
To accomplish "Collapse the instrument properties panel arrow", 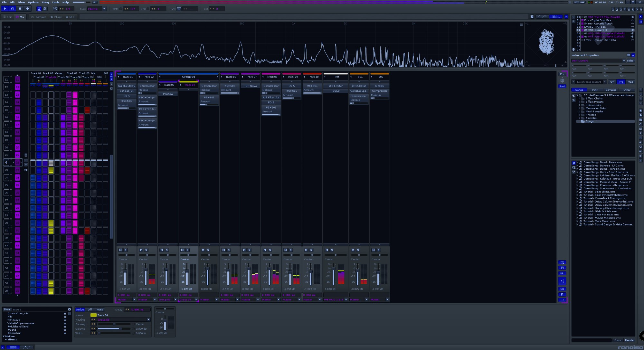I will (x=633, y=55).
